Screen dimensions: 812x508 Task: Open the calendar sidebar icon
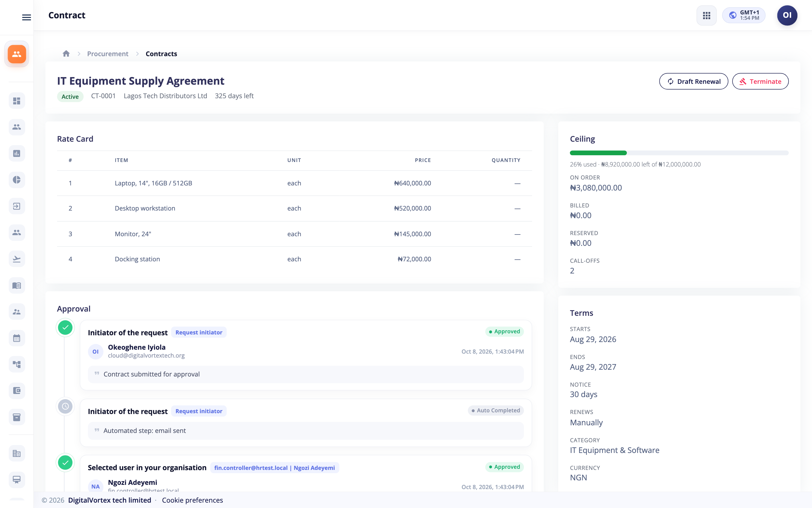17,338
